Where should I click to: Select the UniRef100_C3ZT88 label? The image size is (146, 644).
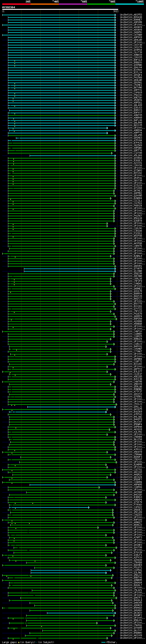[131, 153]
